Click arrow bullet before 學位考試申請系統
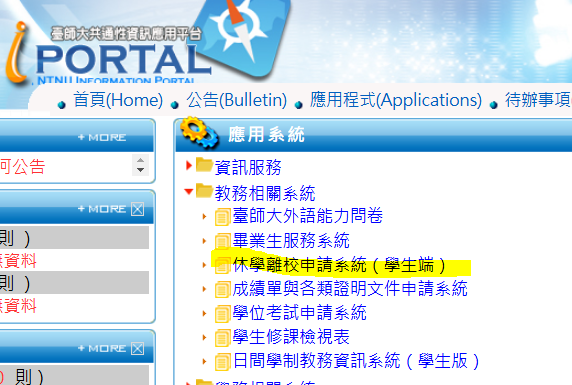 (204, 313)
